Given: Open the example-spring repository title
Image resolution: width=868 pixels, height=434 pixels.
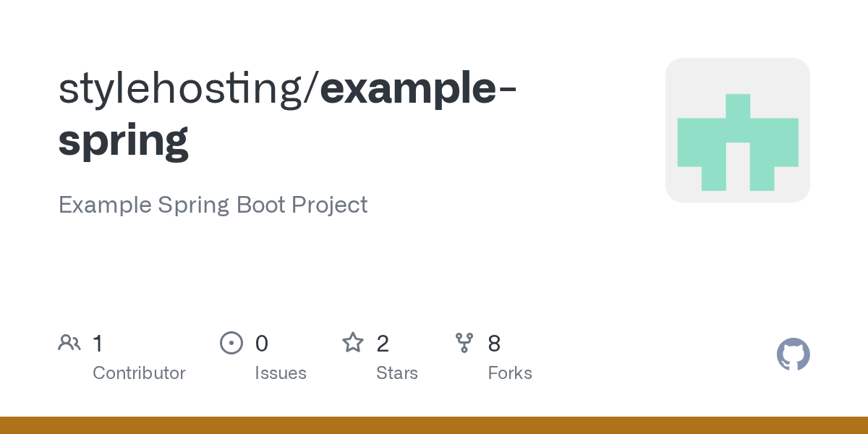Looking at the screenshot, I should [288, 114].
